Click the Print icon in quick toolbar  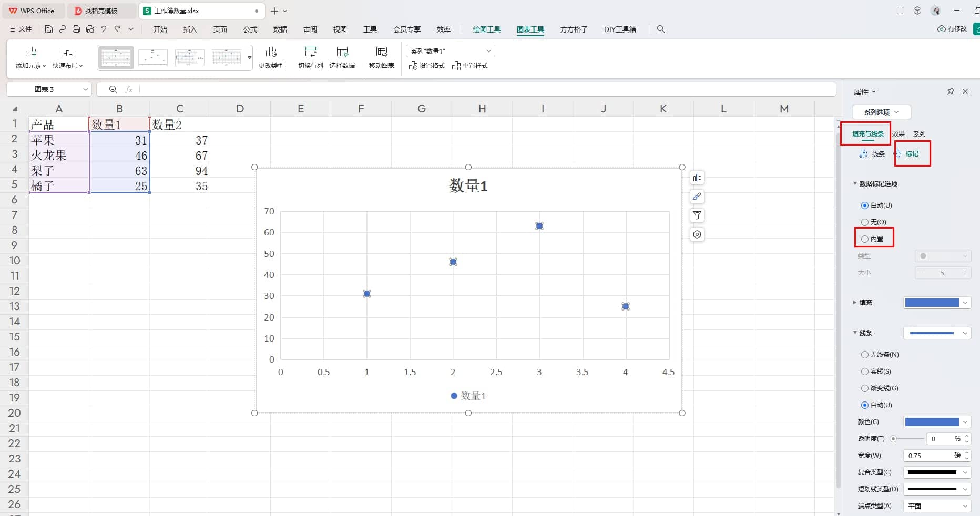tap(76, 29)
